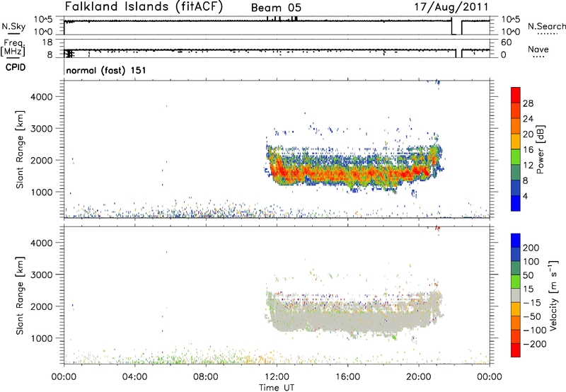Pick the gray Velocity colorbar segment between 15 and -15
Viewport: 566px width, 392px height.
point(516,295)
